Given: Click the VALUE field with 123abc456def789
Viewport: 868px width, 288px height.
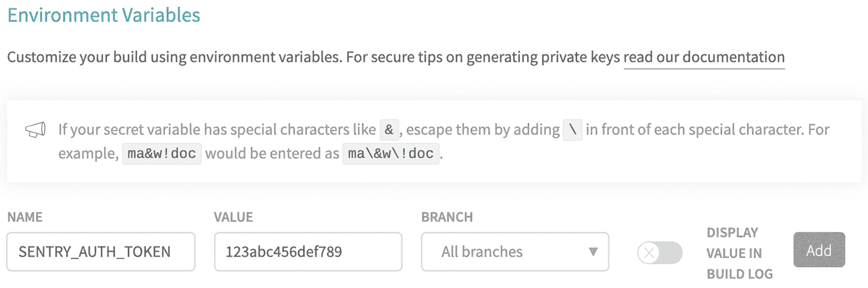Looking at the screenshot, I should 308,251.
